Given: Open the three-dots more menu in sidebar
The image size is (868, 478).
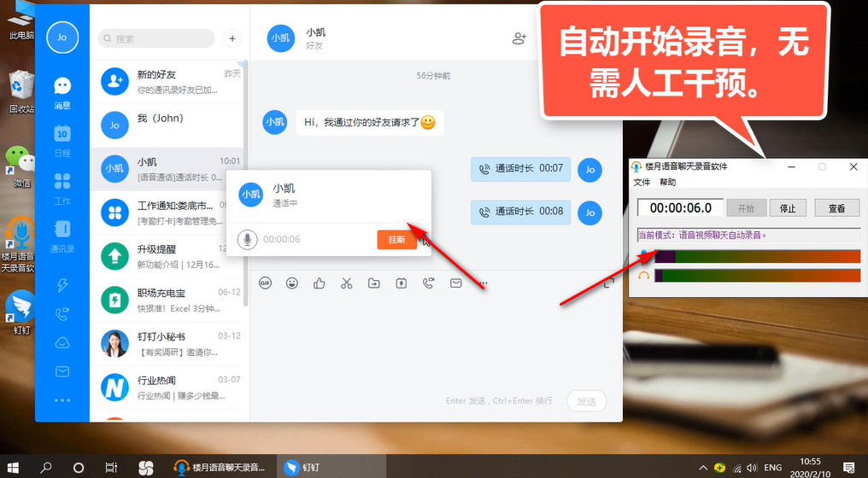Looking at the screenshot, I should point(62,400).
